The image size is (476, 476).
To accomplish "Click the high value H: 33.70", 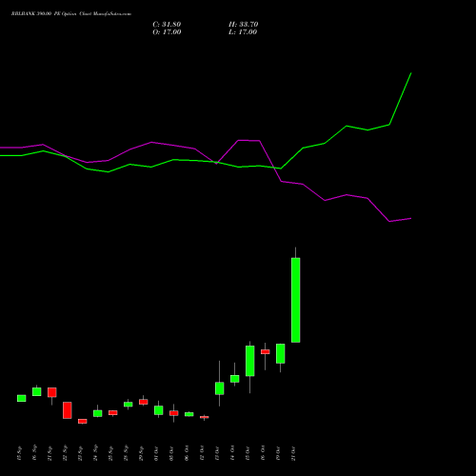I will point(244,25).
